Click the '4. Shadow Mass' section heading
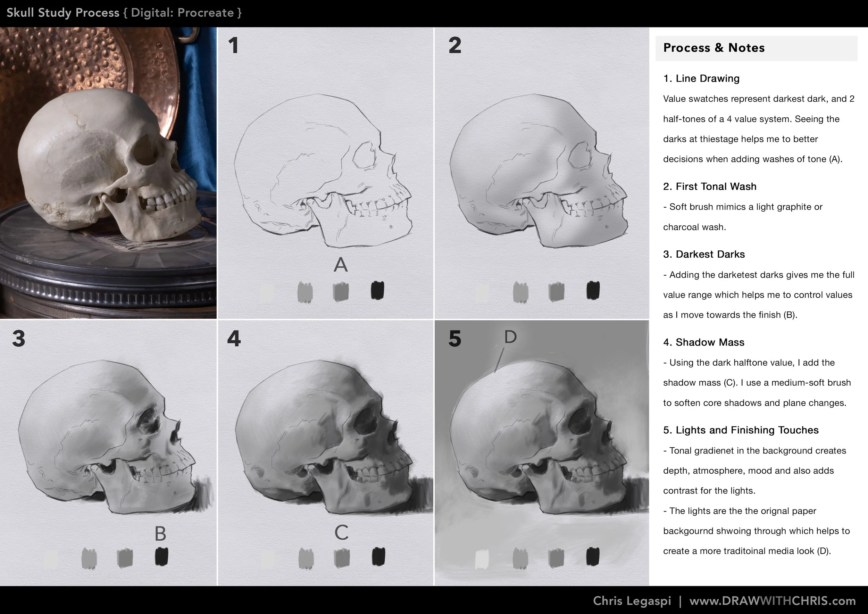 pyautogui.click(x=703, y=342)
